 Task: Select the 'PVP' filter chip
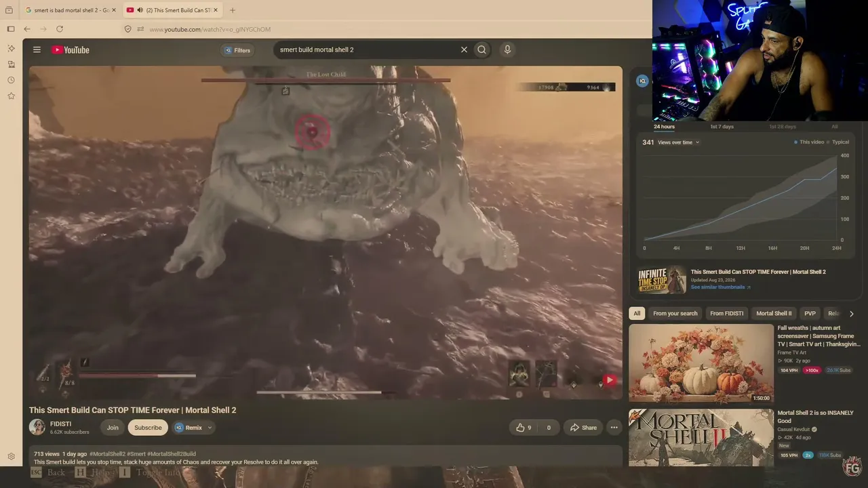810,314
